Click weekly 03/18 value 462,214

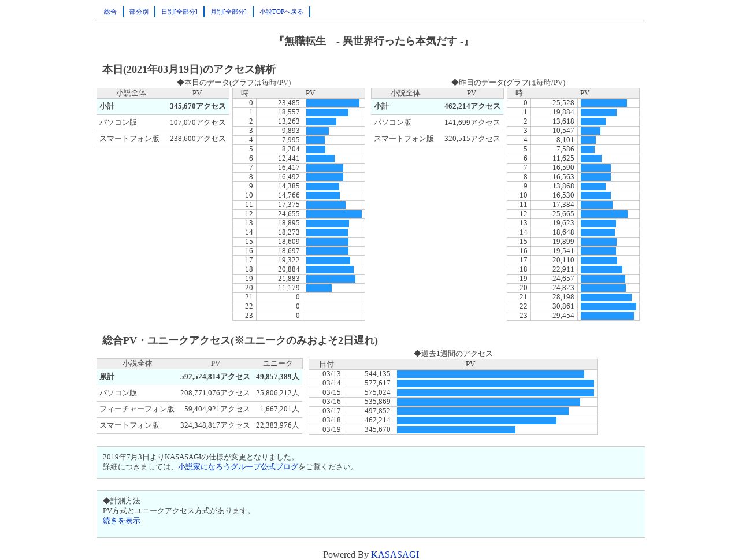377,420
